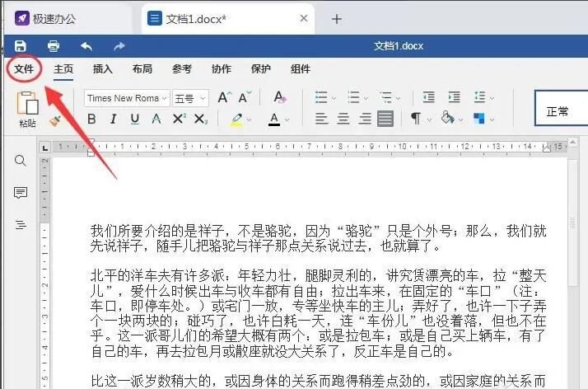Switch to the 主页 tab
This screenshot has width=588, height=389.
[x=63, y=68]
